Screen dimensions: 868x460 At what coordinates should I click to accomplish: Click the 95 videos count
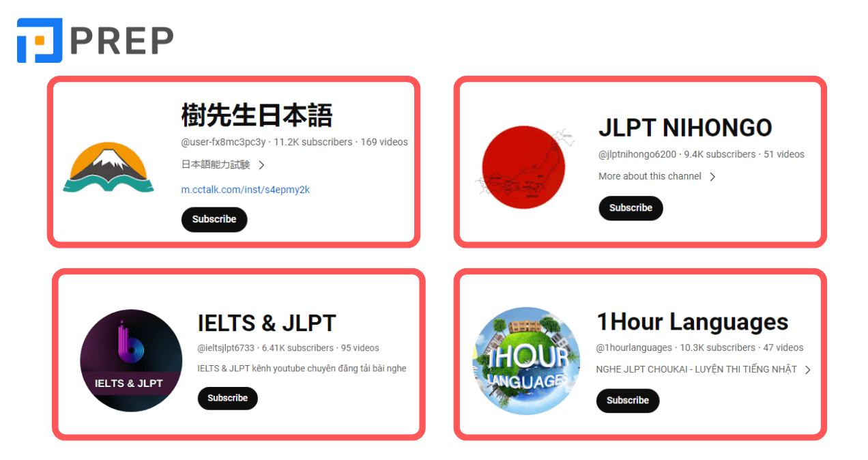(x=360, y=348)
